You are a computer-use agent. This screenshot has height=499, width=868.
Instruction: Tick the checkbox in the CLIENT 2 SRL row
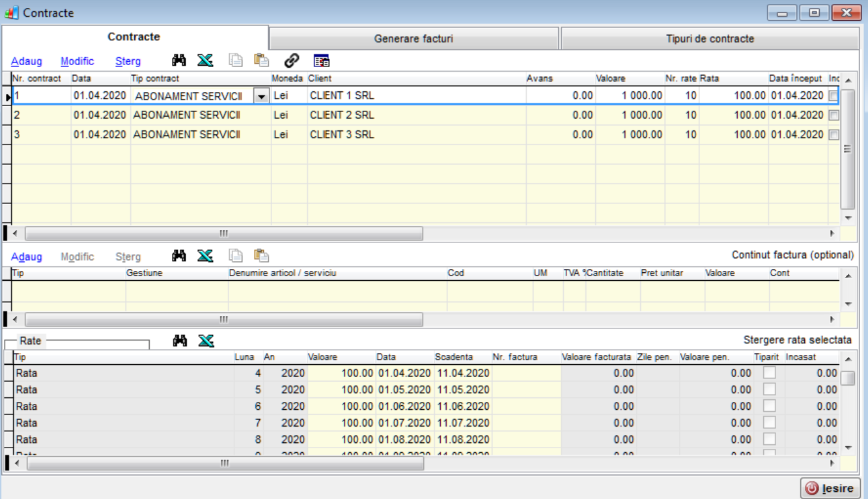click(x=833, y=115)
